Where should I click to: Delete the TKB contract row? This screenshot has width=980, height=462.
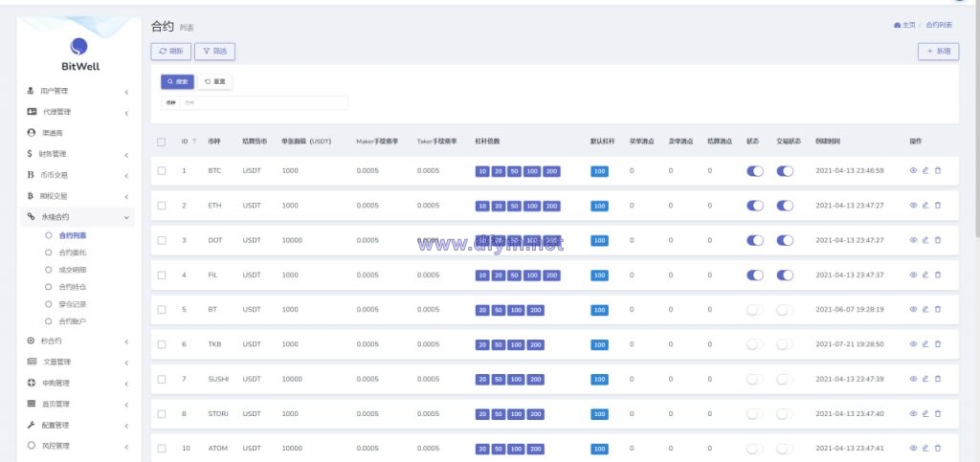(x=938, y=344)
